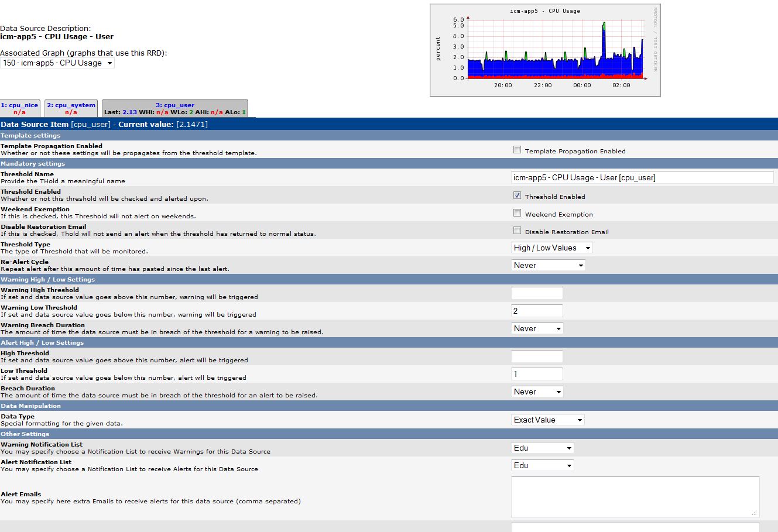This screenshot has width=778, height=532.
Task: Click the 'Re-Alert Cycle' label
Action: click(25, 262)
